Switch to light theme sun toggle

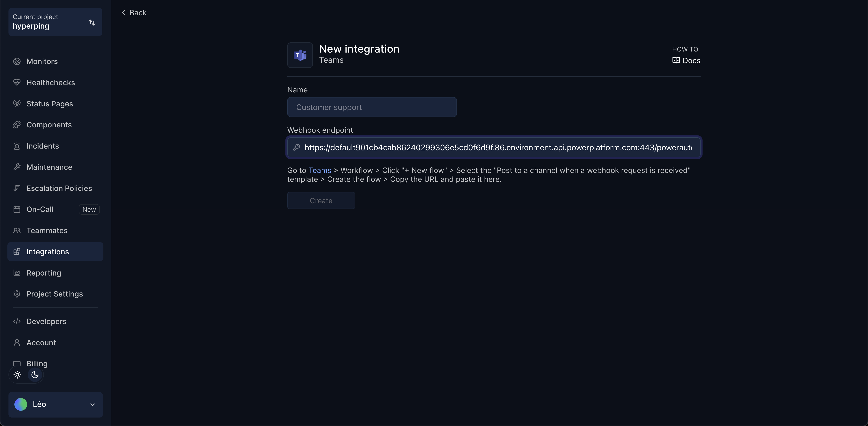coord(18,375)
